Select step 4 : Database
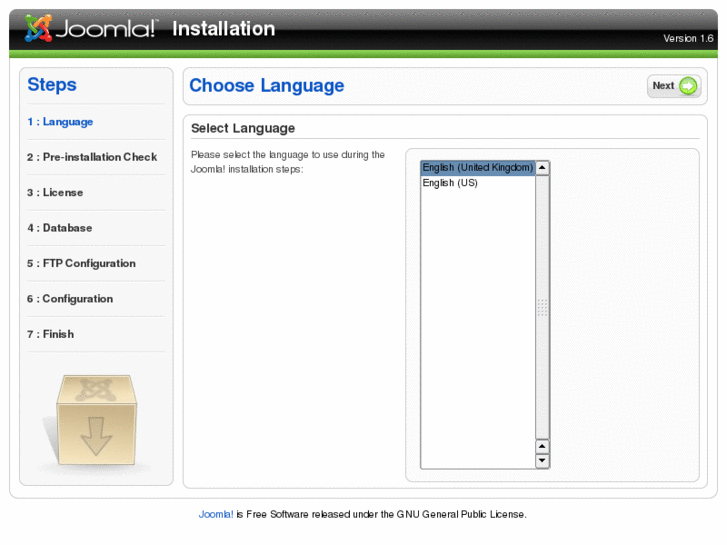The width and height of the screenshot is (727, 545). [59, 228]
